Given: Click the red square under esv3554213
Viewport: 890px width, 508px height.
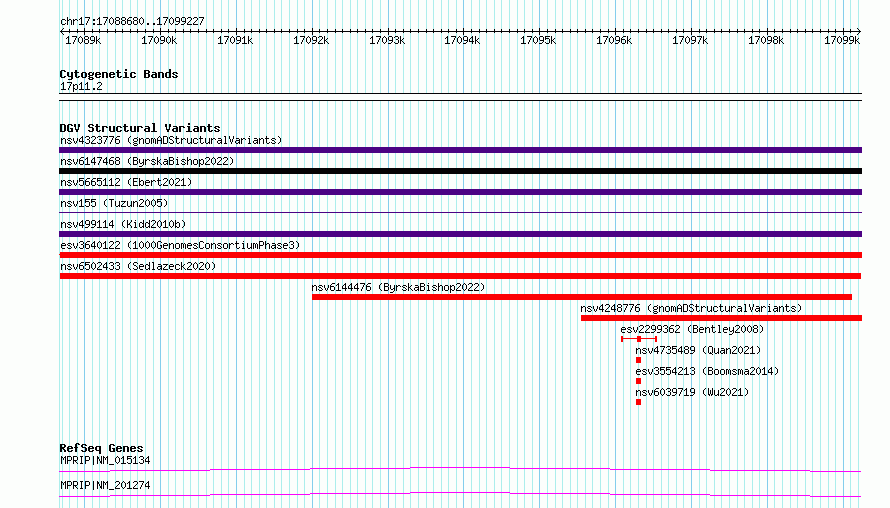Looking at the screenshot, I should [x=639, y=381].
